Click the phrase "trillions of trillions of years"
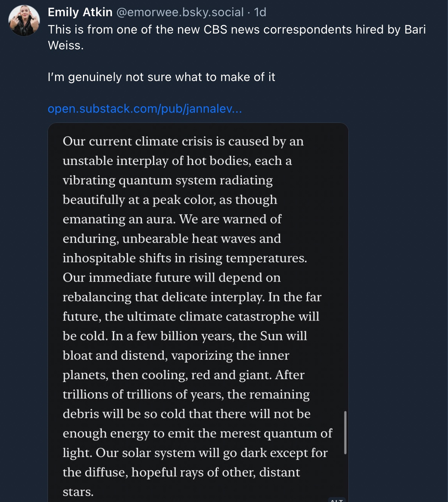448x502 pixels. click(143, 394)
